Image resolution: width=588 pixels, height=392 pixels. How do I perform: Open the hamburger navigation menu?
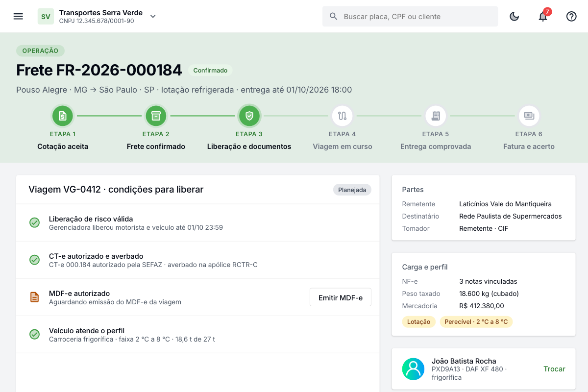pos(18,16)
